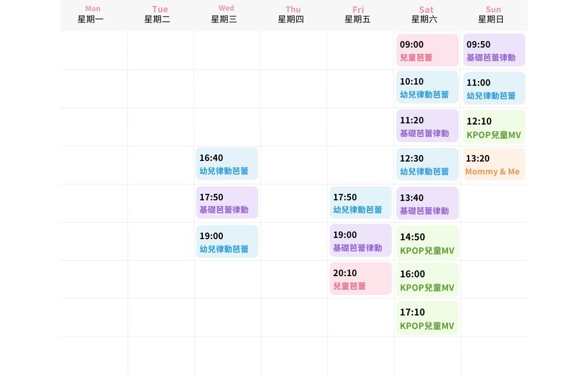Choose Friday 20:10 兒童芭蕾 class

(360, 278)
